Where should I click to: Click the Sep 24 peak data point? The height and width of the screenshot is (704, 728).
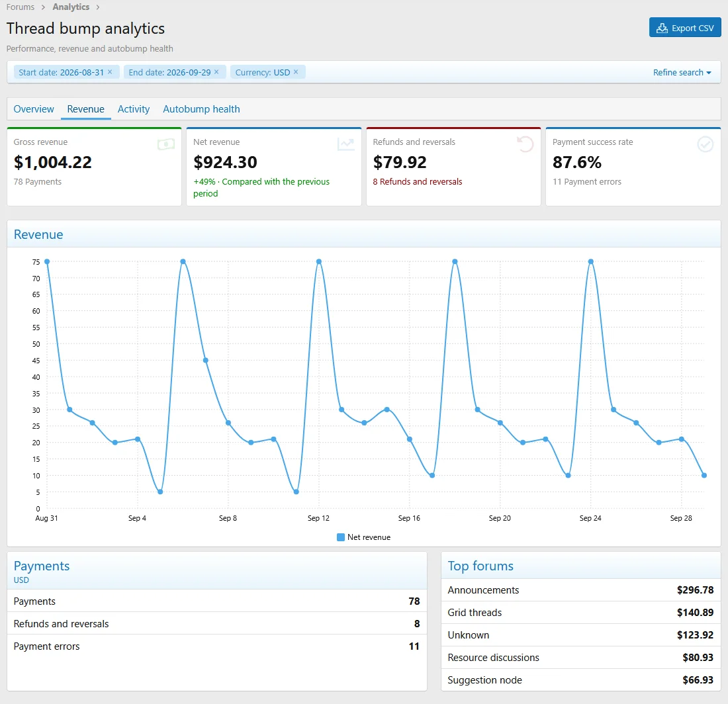point(590,262)
